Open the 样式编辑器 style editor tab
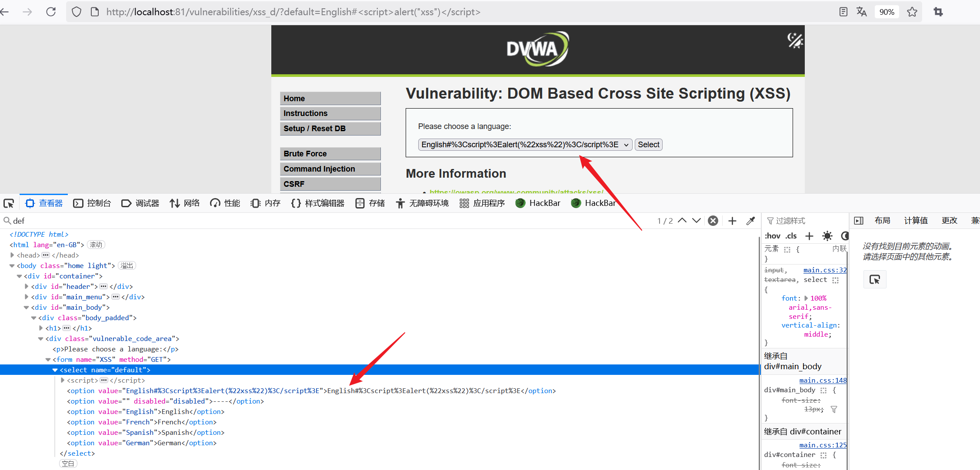The image size is (980, 470). click(318, 203)
